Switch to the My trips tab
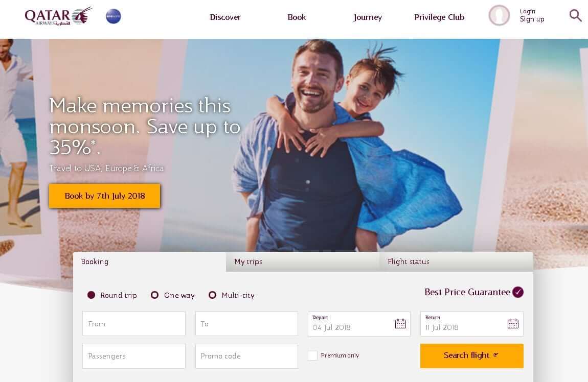588x382 pixels. [x=303, y=262]
